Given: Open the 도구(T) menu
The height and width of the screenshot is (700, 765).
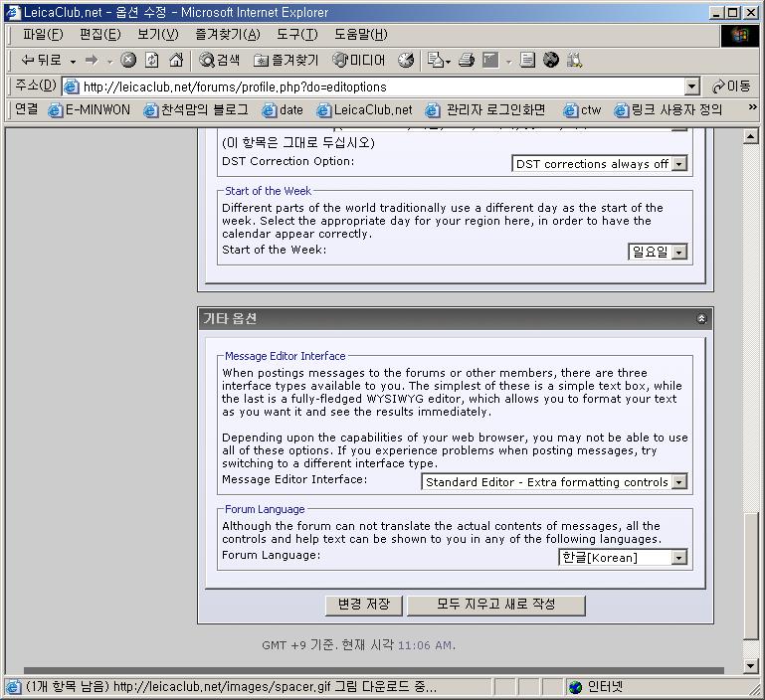Looking at the screenshot, I should tap(295, 35).
